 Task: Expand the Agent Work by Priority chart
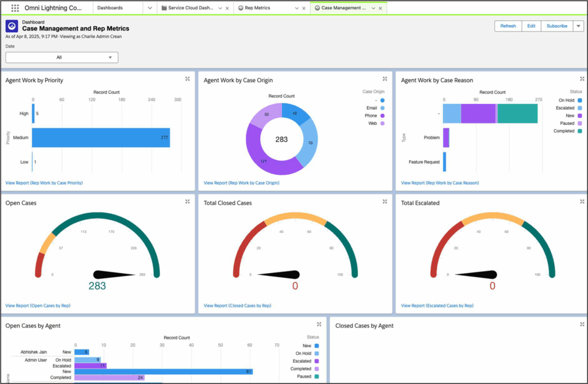(187, 79)
